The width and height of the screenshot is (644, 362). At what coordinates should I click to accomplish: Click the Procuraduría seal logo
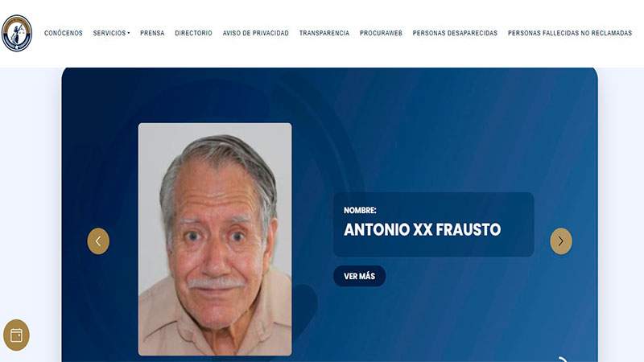click(x=17, y=33)
